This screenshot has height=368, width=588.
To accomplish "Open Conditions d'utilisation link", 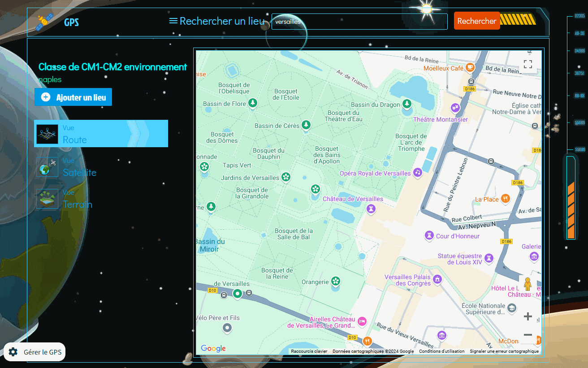I will (441, 351).
